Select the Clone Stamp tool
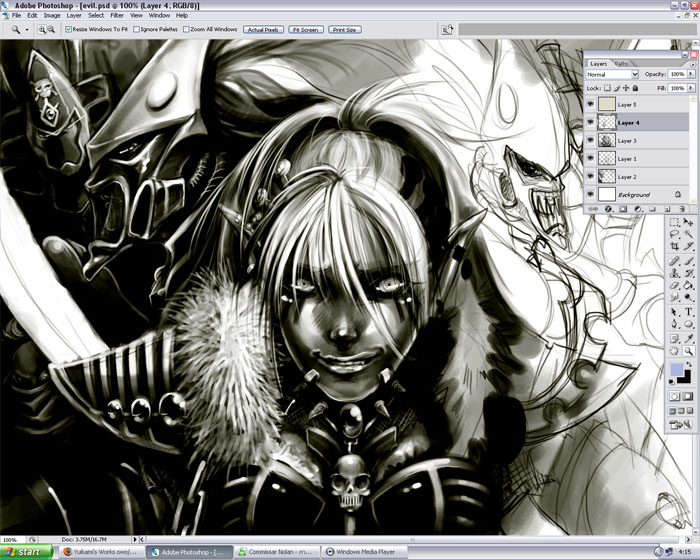Viewport: 700px width, 560px height. pyautogui.click(x=675, y=273)
